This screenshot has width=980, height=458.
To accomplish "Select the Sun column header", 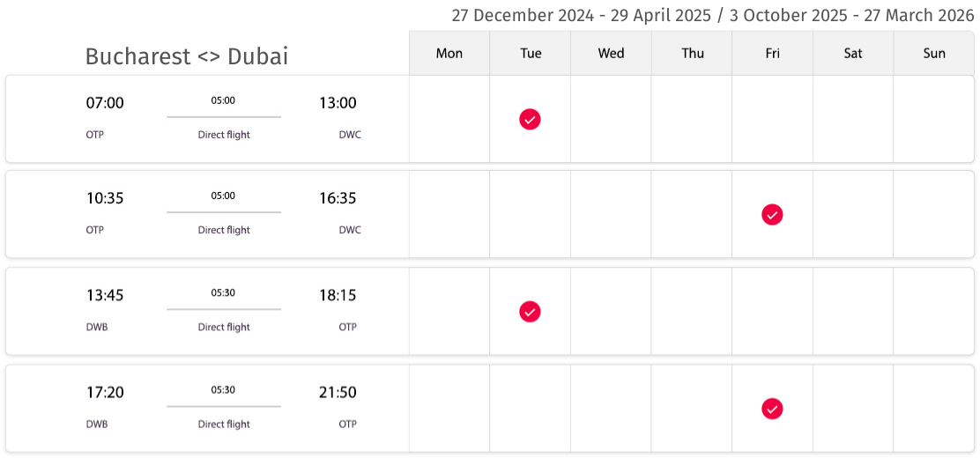I will coord(934,53).
